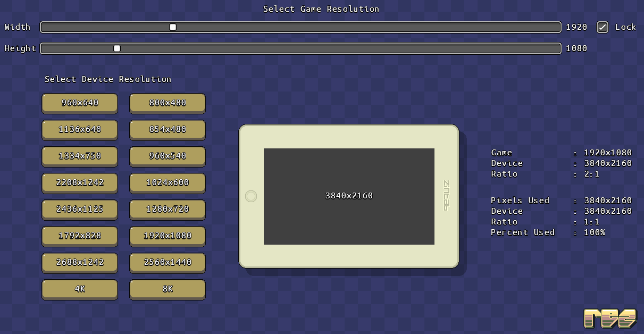Choose the 2560x1440 device button

168,263
